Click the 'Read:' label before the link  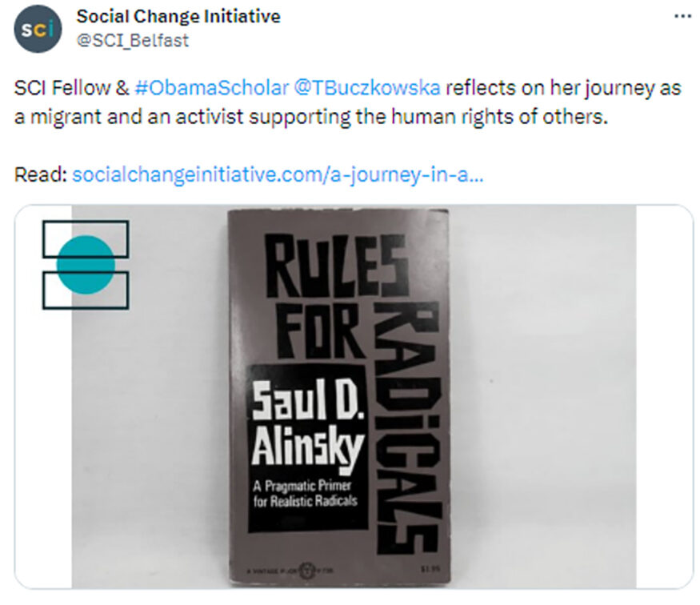(40, 174)
